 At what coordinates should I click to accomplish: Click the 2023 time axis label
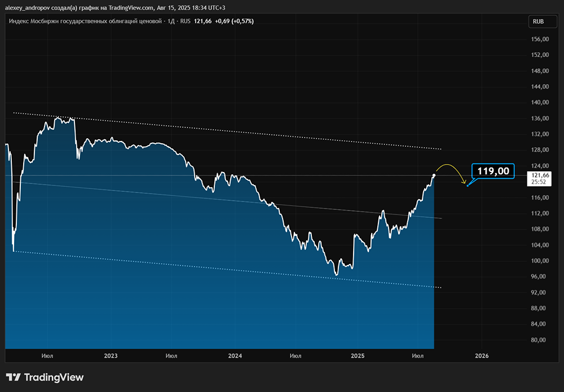[111, 356]
